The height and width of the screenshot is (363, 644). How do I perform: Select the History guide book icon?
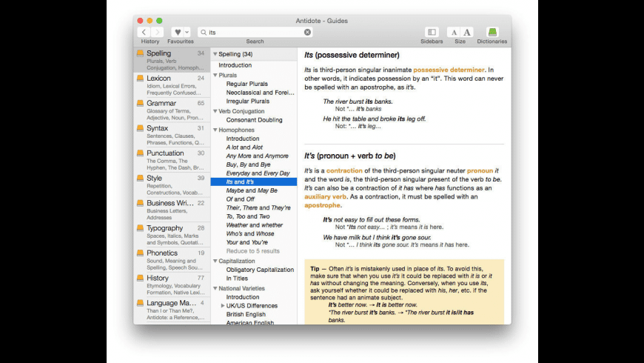point(140,278)
